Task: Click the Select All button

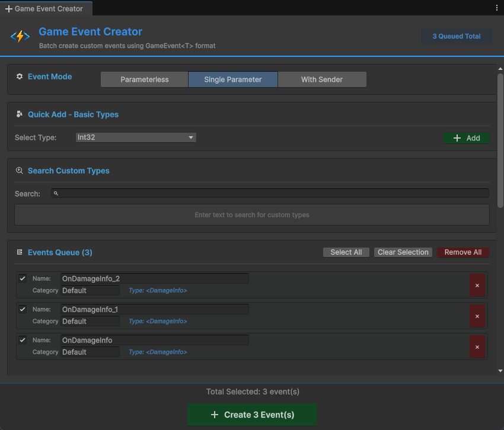Action: [x=346, y=252]
